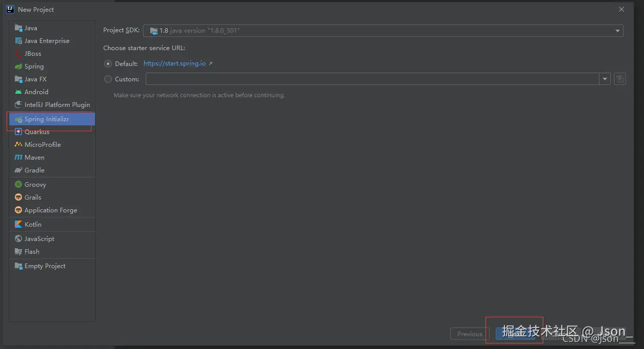Select the MicroProfile icon
This screenshot has width=644, height=349.
pos(18,144)
